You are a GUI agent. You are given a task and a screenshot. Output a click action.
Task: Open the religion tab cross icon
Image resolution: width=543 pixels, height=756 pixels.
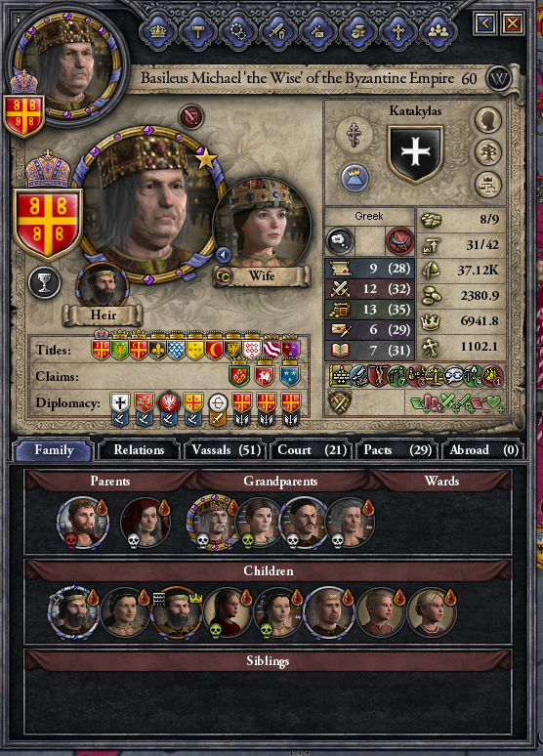pyautogui.click(x=397, y=32)
